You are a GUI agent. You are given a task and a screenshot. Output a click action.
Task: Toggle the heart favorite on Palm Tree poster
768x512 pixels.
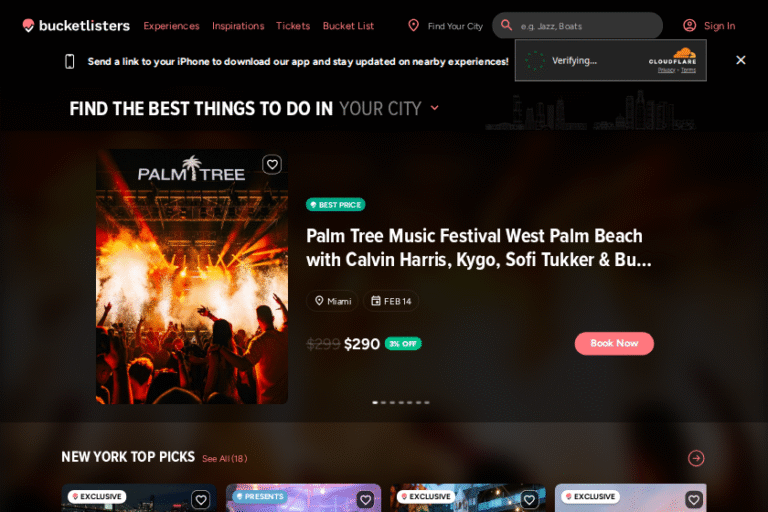click(272, 165)
